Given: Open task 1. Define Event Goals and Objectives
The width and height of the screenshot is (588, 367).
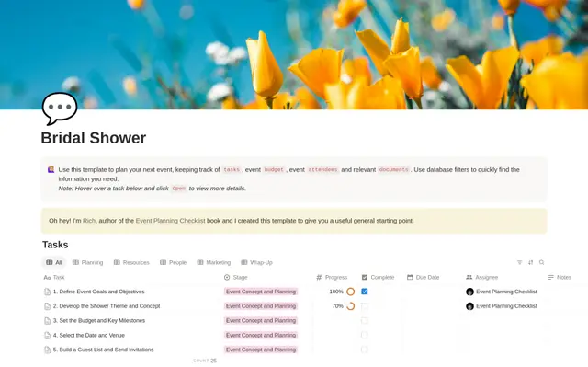Looking at the screenshot, I should click(98, 292).
